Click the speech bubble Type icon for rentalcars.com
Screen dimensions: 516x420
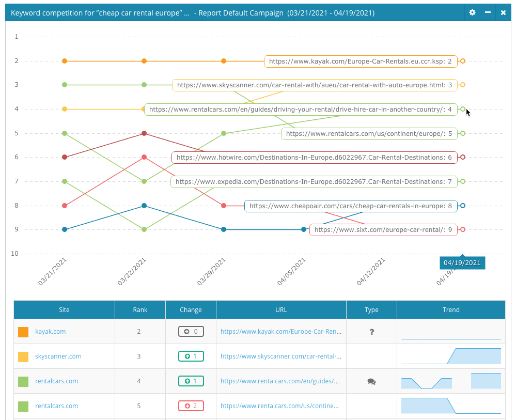(371, 381)
